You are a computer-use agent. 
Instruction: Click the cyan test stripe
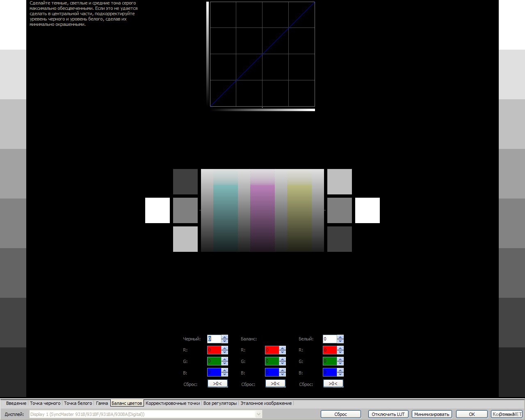tap(226, 210)
